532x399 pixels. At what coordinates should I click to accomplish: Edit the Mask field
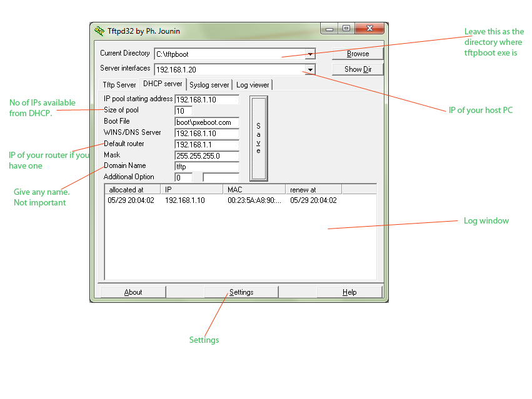(x=206, y=156)
